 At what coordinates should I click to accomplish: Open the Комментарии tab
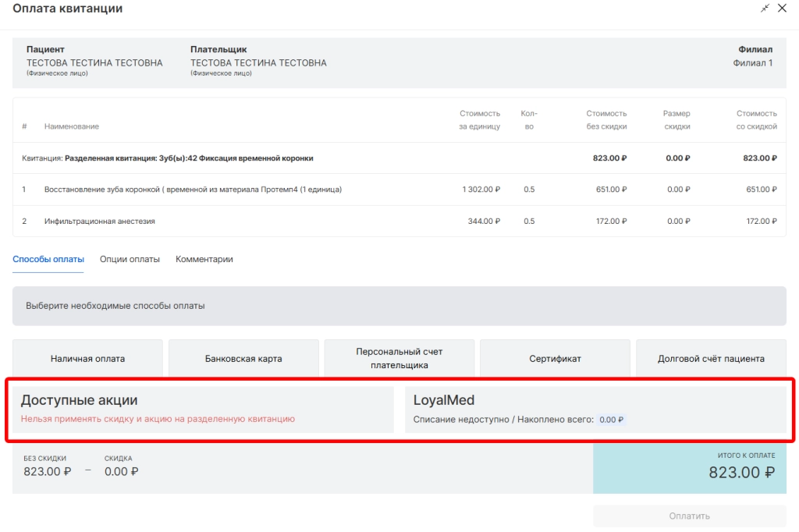204,259
